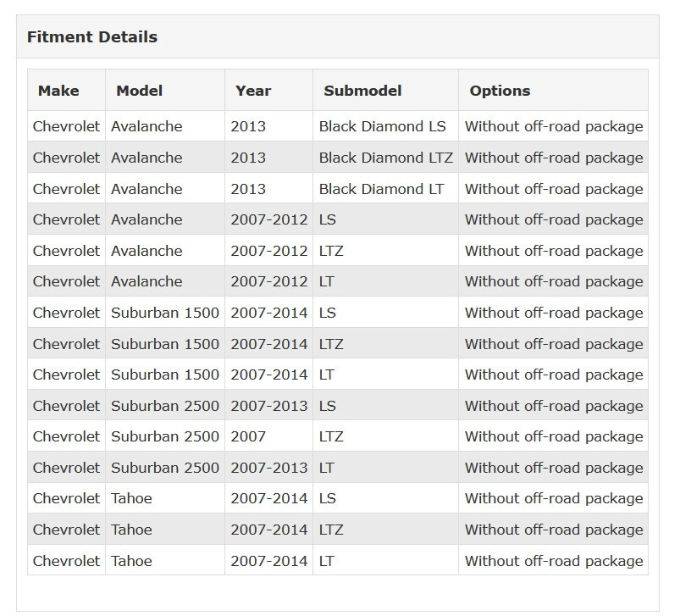Screen dimensions: 680x616
Task: Select the Black Diamond LS submodel cell
Action: (x=385, y=126)
